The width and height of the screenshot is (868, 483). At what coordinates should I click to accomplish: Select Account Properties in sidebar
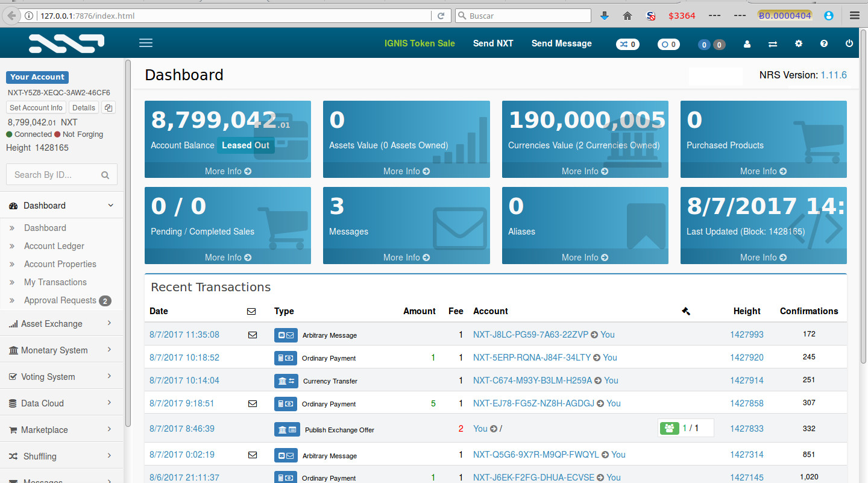coord(60,264)
